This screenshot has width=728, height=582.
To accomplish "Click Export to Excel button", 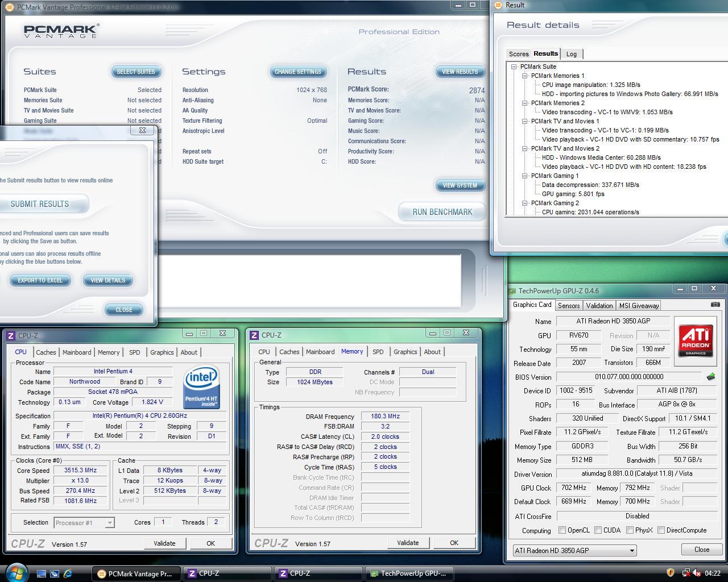I will [x=40, y=280].
